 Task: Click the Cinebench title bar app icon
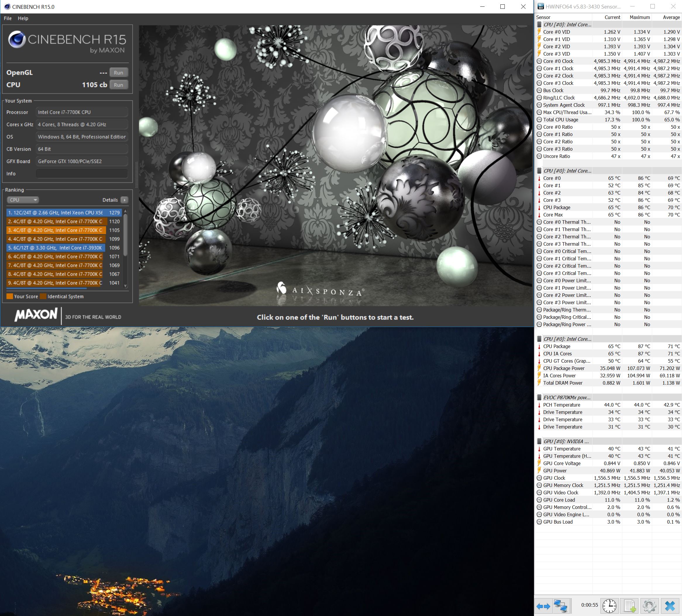(x=7, y=6)
